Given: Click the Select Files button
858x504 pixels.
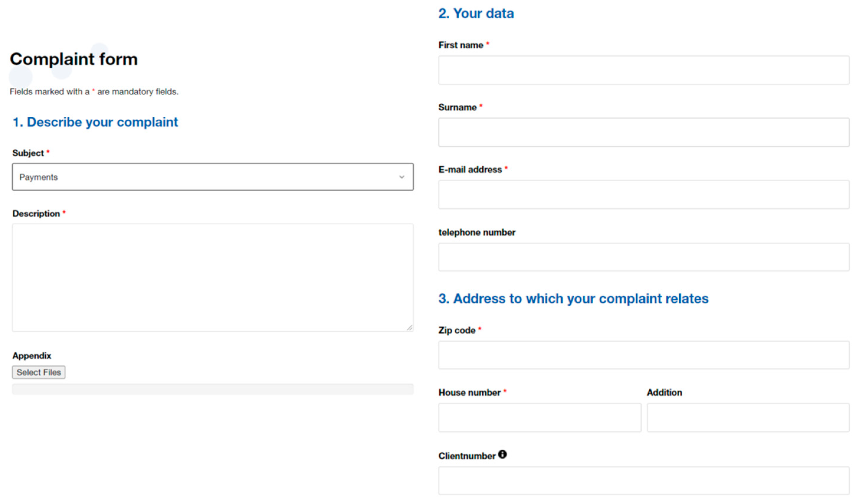Looking at the screenshot, I should [x=38, y=372].
